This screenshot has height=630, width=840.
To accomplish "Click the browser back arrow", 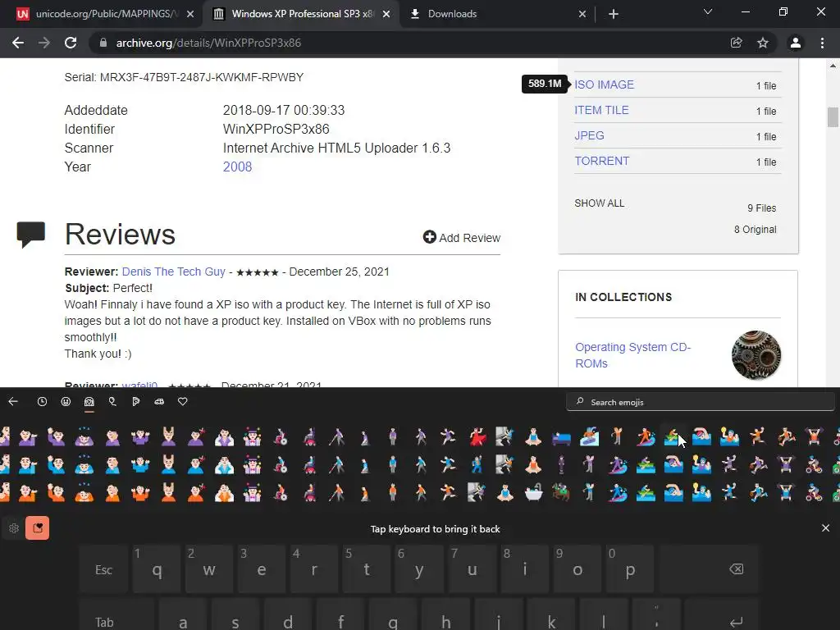I will pyautogui.click(x=18, y=43).
